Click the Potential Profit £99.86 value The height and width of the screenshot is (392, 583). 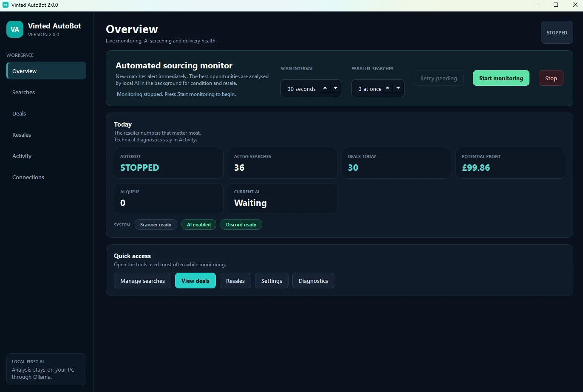click(x=476, y=168)
